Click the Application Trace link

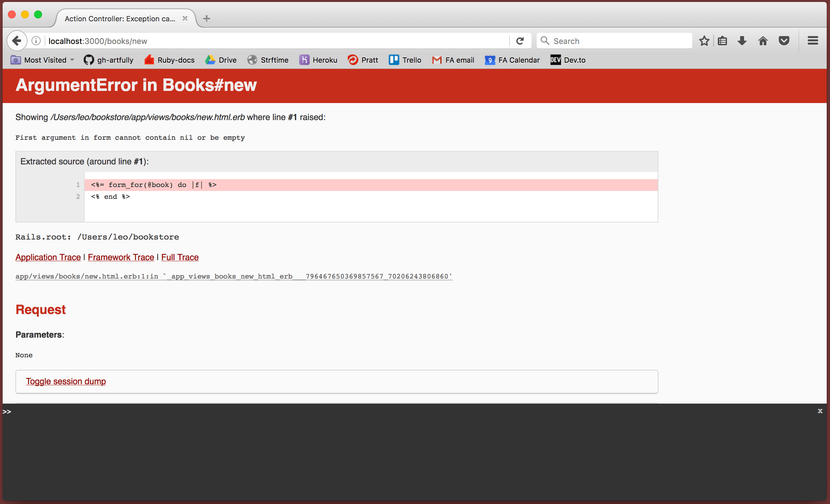tap(48, 257)
